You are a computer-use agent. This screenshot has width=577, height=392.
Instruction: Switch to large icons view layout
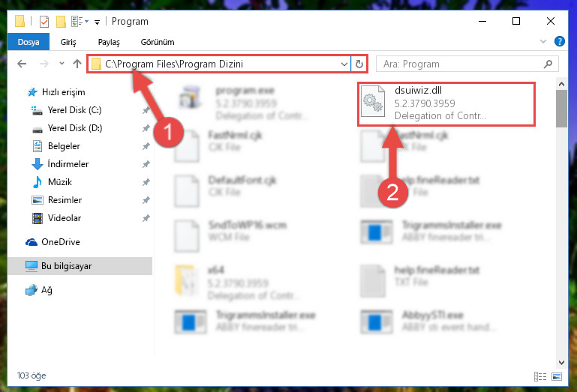point(557,376)
